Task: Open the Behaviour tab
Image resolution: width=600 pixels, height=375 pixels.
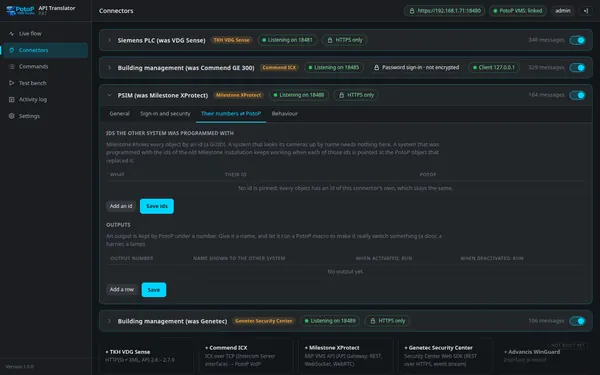Action: (x=285, y=114)
